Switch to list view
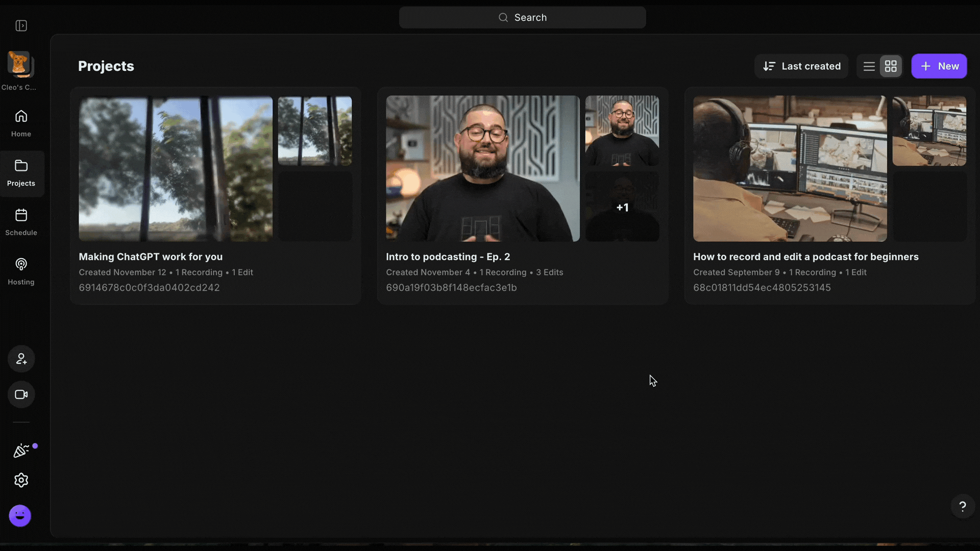Image resolution: width=980 pixels, height=551 pixels. pos(869,66)
